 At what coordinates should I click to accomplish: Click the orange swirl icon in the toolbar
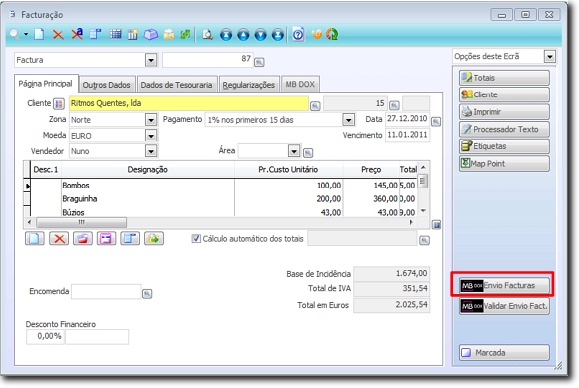[x=317, y=34]
